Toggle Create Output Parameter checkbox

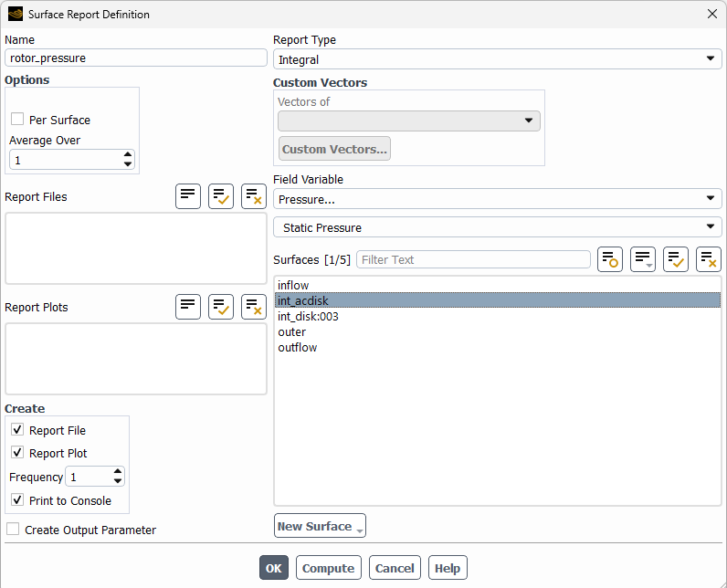pos(14,530)
